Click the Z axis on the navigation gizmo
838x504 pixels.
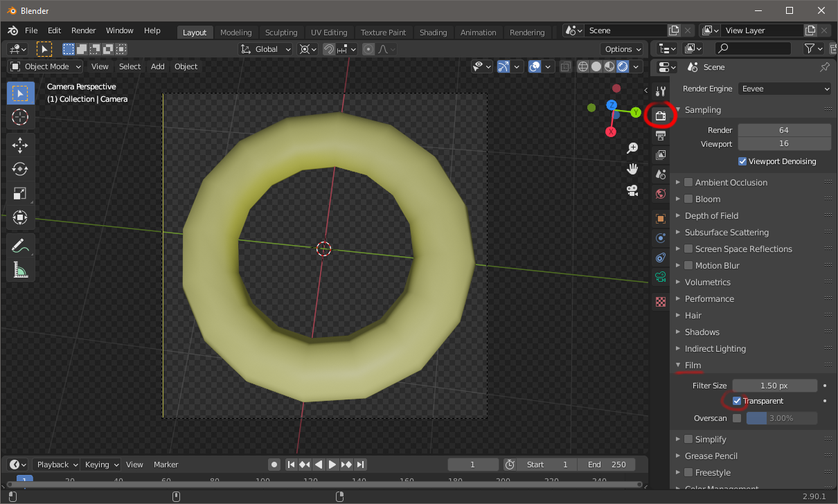click(612, 105)
